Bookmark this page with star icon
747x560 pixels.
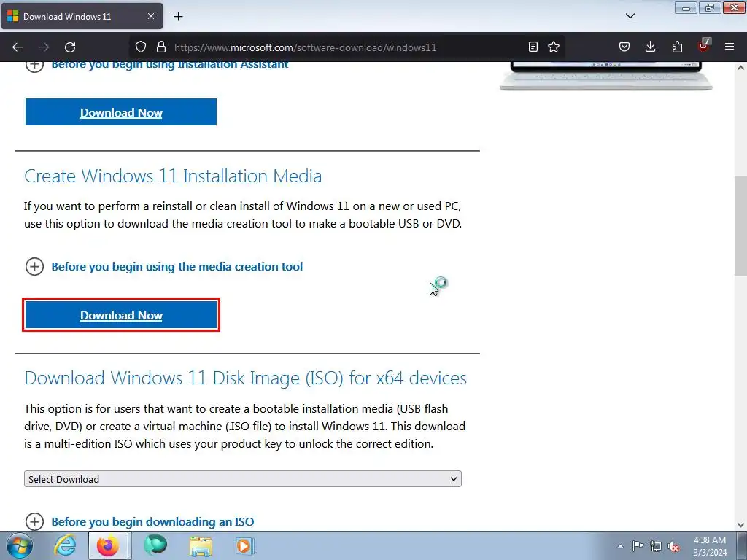(x=554, y=47)
